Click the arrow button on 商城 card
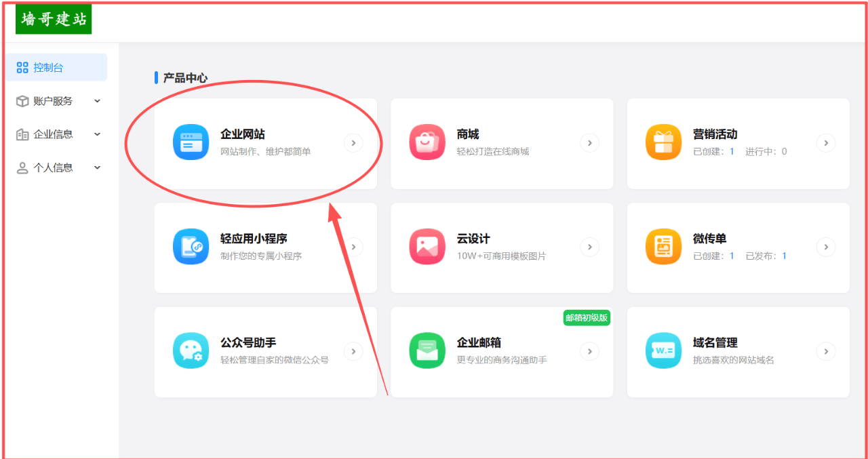The height and width of the screenshot is (459, 868). coord(589,143)
